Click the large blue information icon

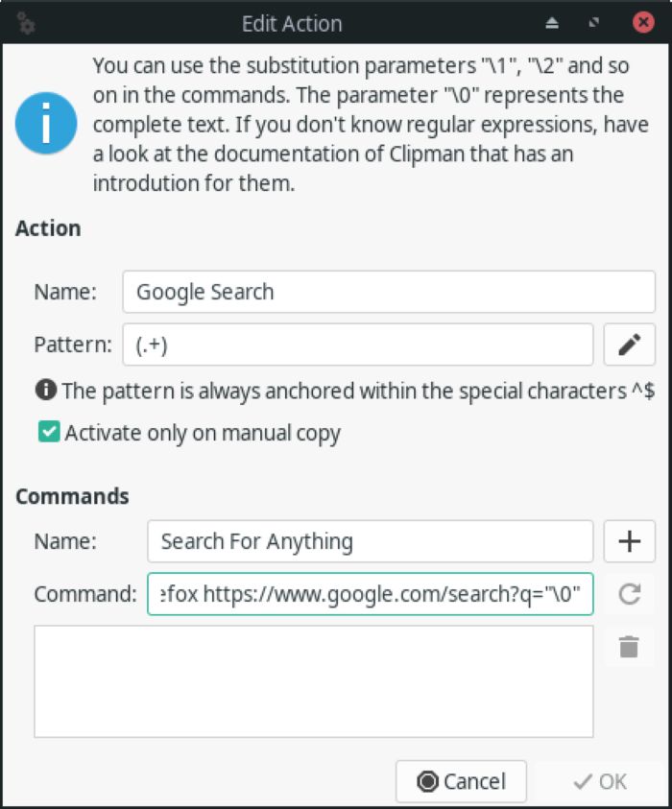tap(46, 123)
